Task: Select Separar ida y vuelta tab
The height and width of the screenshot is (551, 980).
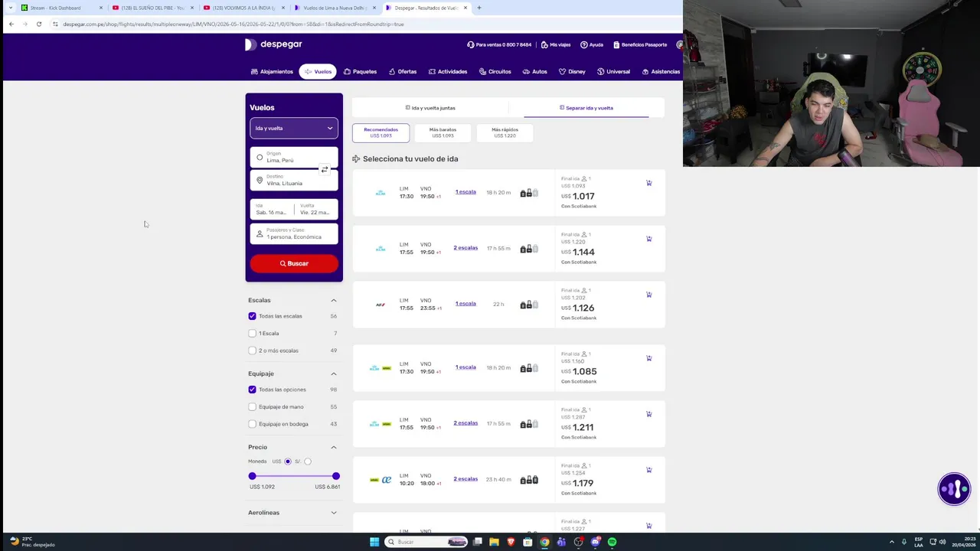Action: click(x=586, y=108)
